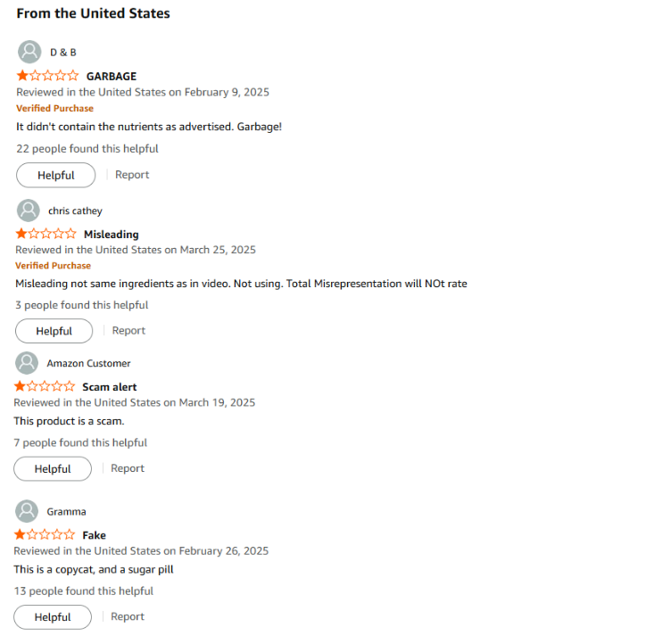Open the Scam alert review title
Screen dimensions: 654x644
click(x=109, y=386)
